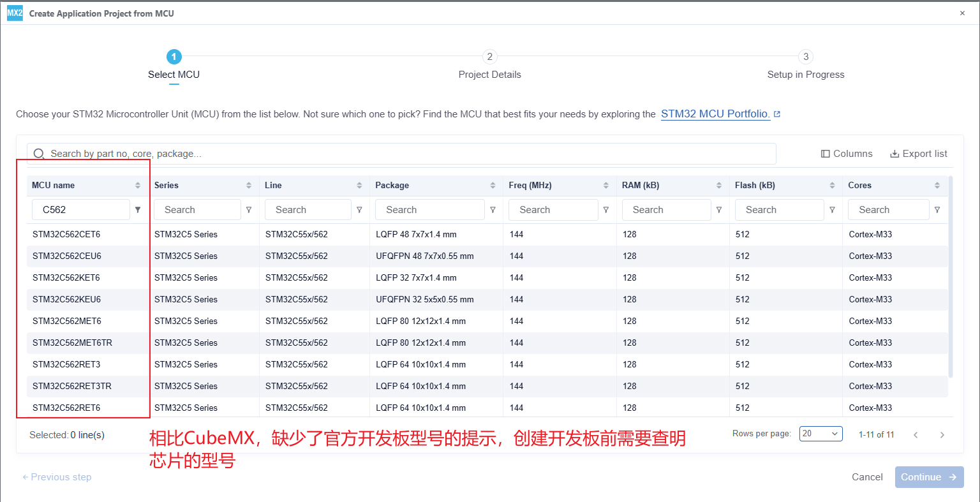Click the Cores column search field

pos(889,210)
